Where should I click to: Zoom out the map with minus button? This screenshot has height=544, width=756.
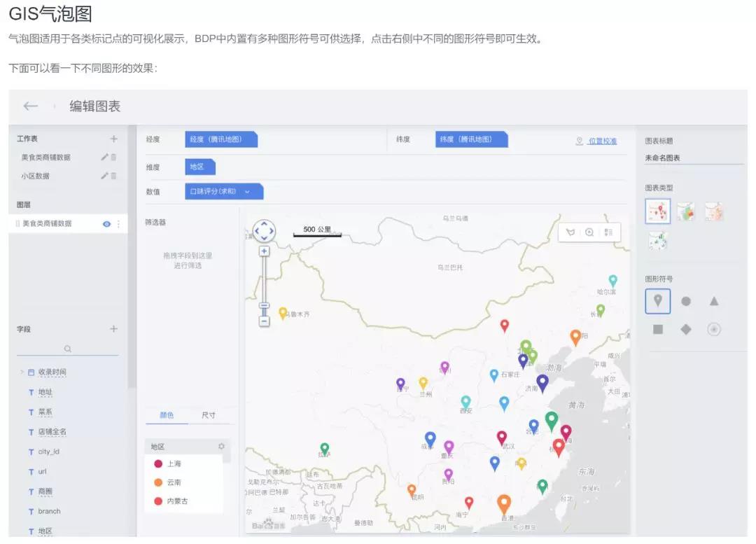[x=264, y=321]
